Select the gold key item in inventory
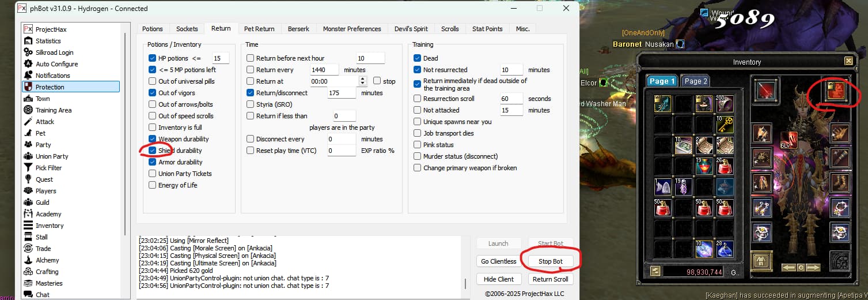Viewport: 868px width, 300px height. click(x=725, y=124)
